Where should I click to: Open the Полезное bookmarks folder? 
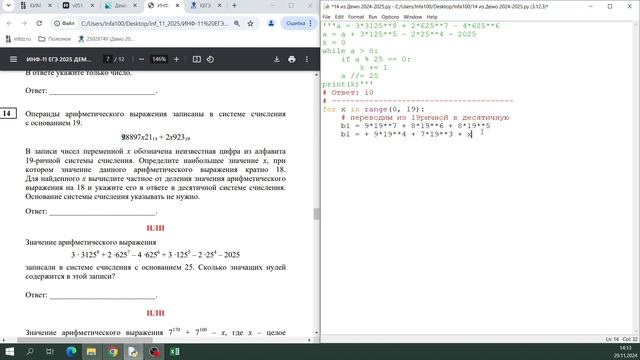pyautogui.click(x=54, y=39)
